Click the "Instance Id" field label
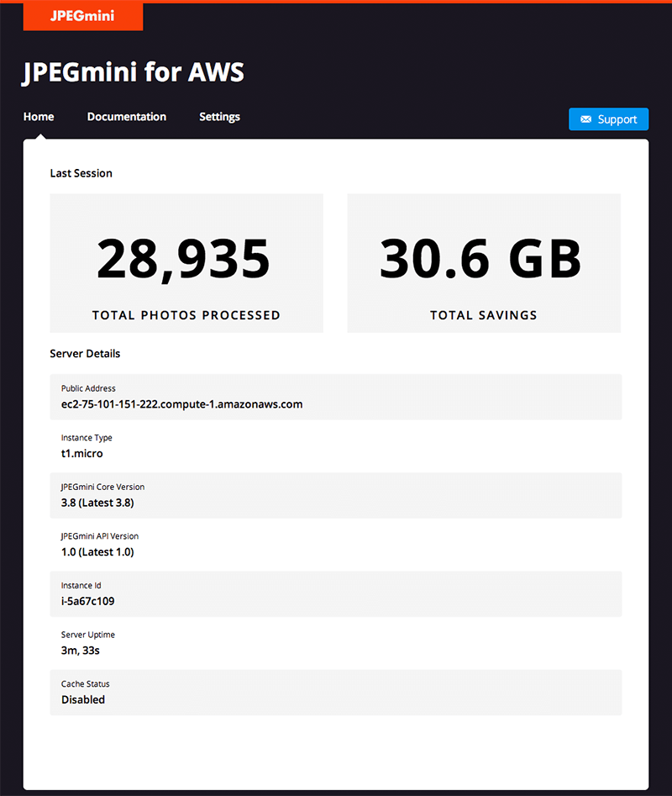The height and width of the screenshot is (796, 672). coord(81,585)
